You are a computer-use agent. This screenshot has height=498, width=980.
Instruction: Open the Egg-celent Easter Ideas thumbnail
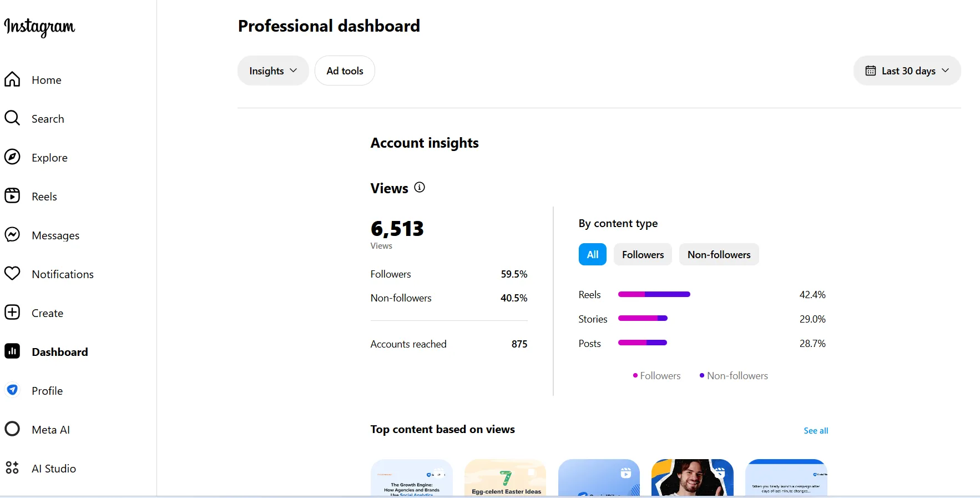[505, 477]
